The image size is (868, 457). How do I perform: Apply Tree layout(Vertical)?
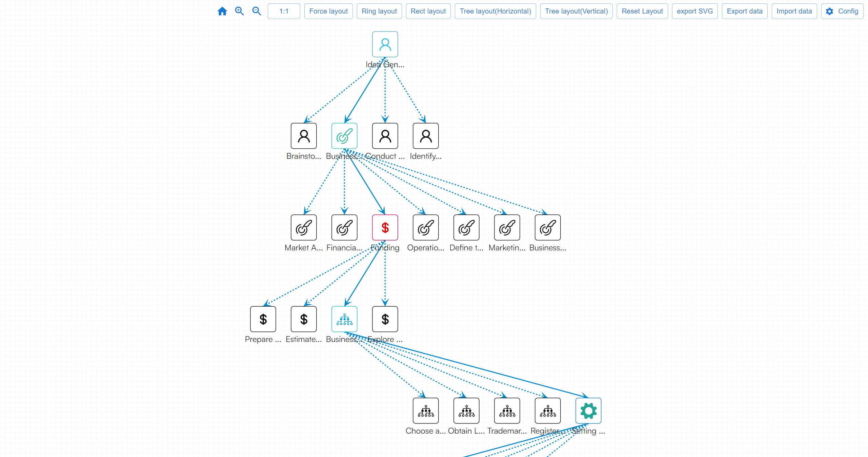coord(576,11)
